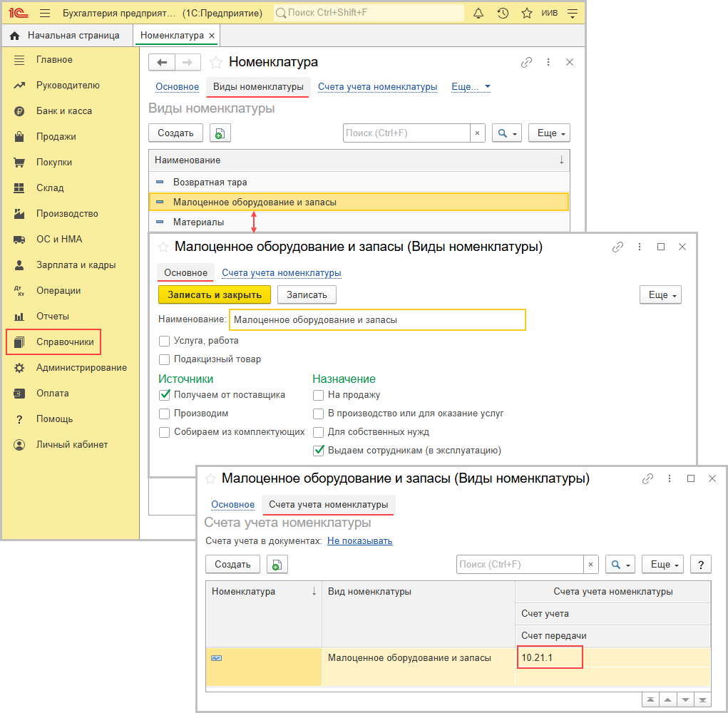
Task: Open the Еще menu beside Записать
Action: (660, 294)
